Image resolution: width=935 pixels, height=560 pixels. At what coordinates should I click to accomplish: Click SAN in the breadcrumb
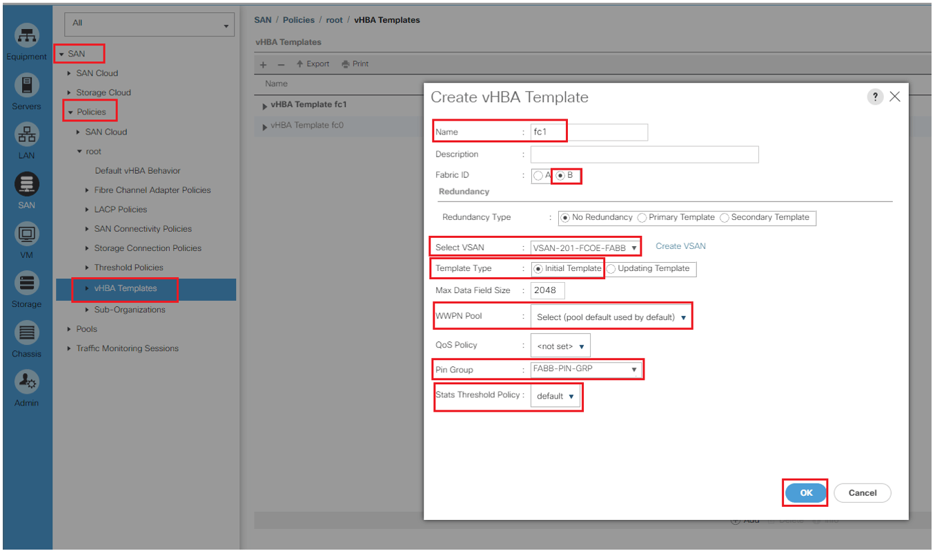click(x=263, y=20)
